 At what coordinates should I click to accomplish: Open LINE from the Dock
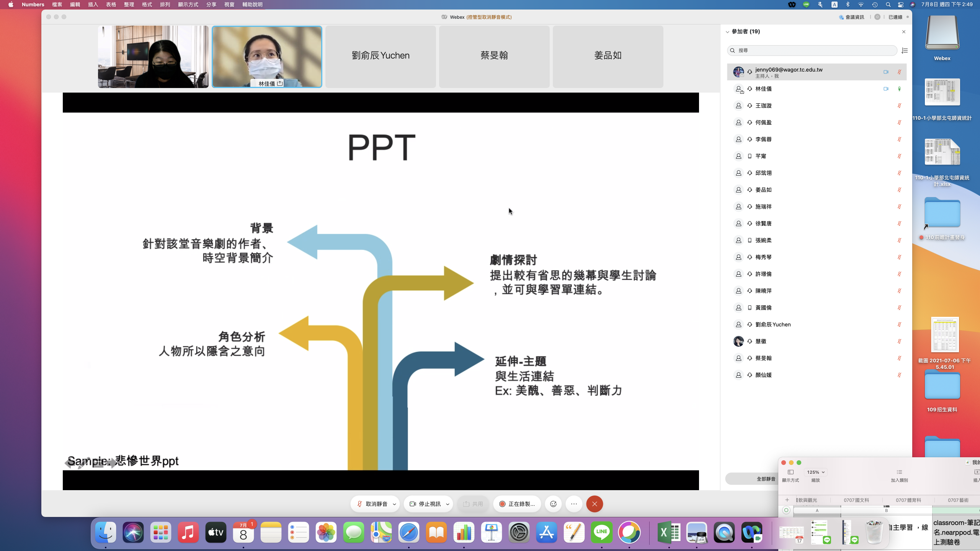[601, 532]
